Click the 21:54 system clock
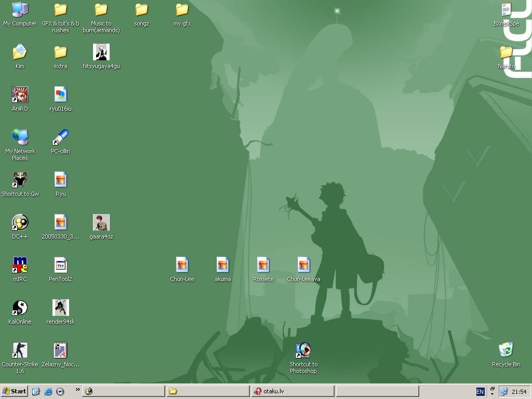Image resolution: width=532 pixels, height=399 pixels. 519,392
